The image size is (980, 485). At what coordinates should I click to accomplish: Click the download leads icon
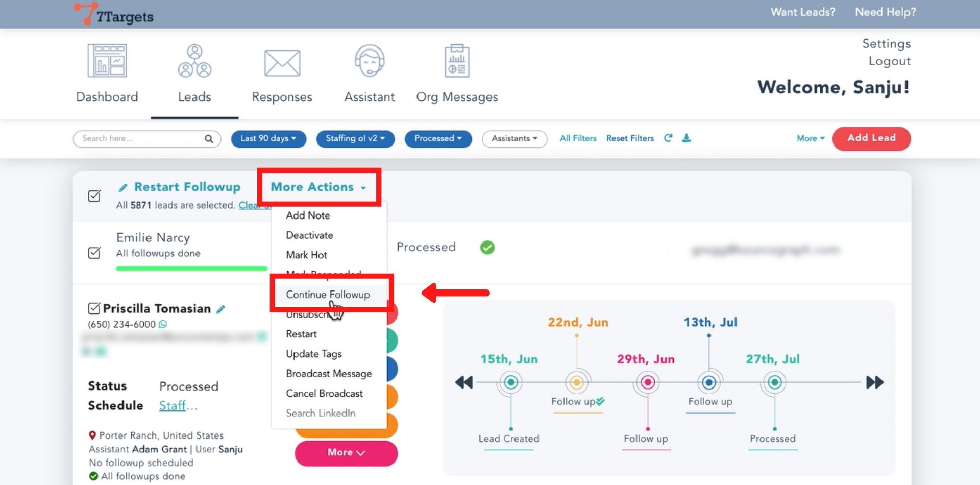(687, 138)
